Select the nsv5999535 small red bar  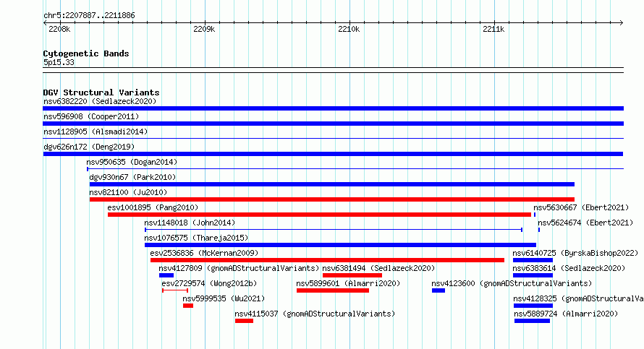[x=188, y=306]
